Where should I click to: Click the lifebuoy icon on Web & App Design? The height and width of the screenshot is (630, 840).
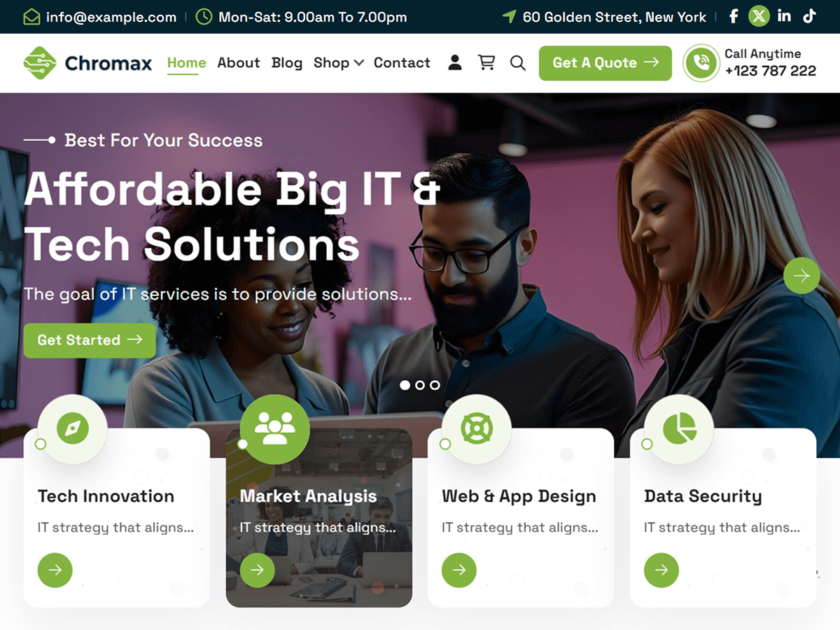pyautogui.click(x=477, y=428)
